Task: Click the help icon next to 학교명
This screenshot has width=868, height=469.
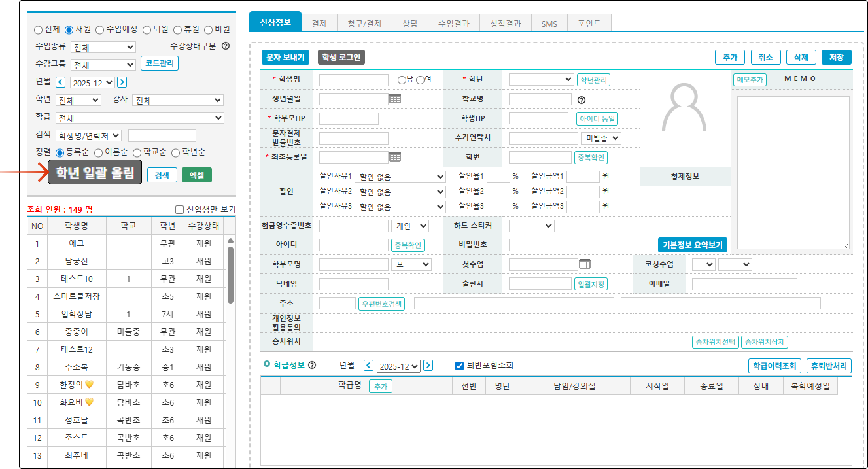Action: (x=581, y=100)
